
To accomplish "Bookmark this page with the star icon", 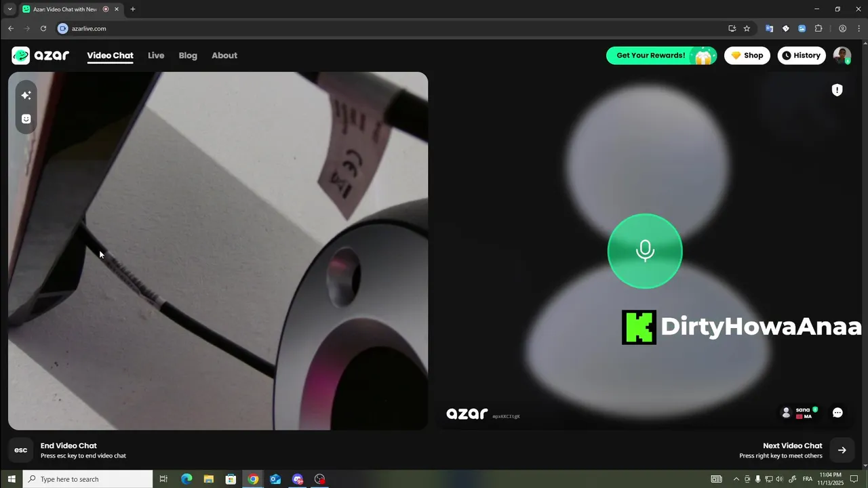I will tap(747, 28).
